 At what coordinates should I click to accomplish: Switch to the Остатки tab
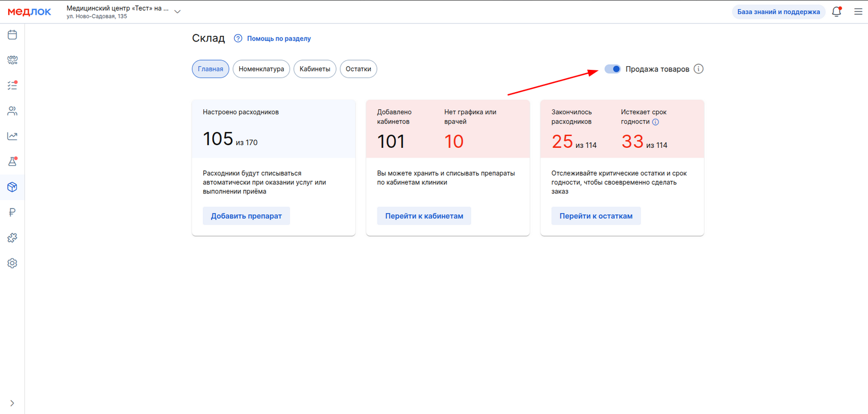(x=358, y=69)
